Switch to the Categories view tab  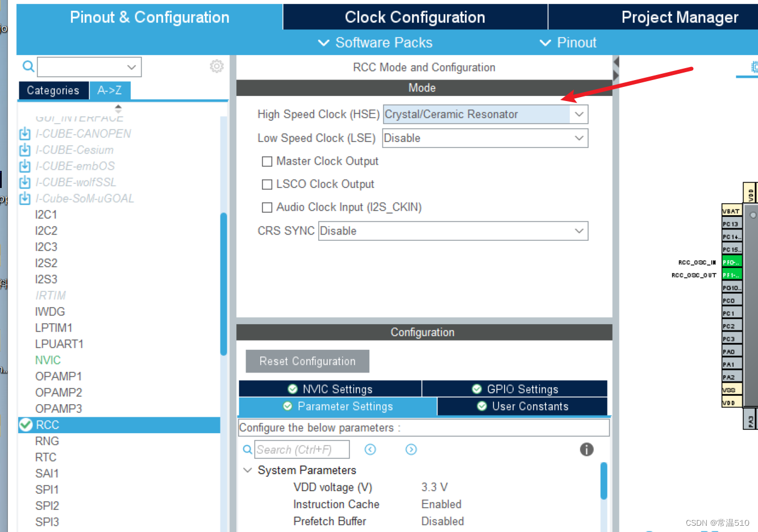tap(53, 90)
